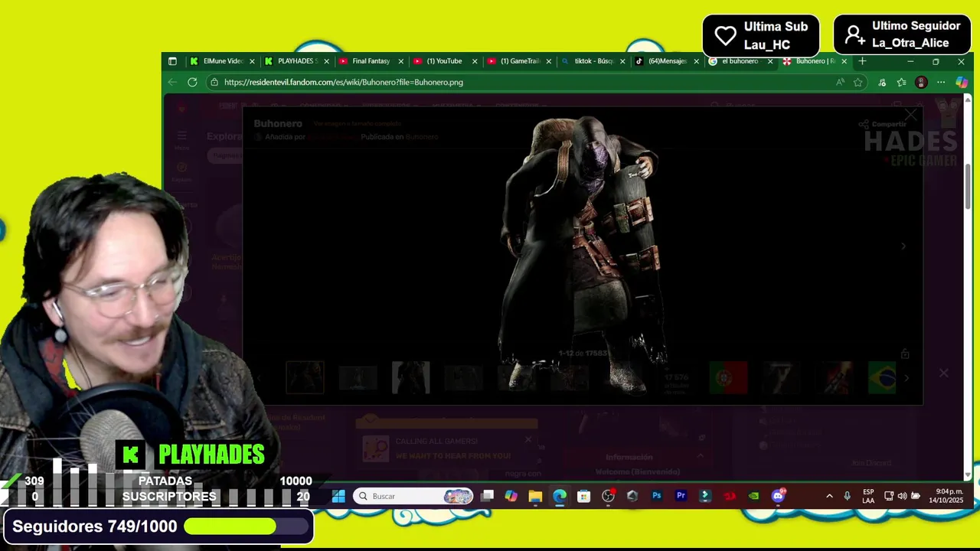Open Copilot from the taskbar

(x=511, y=496)
